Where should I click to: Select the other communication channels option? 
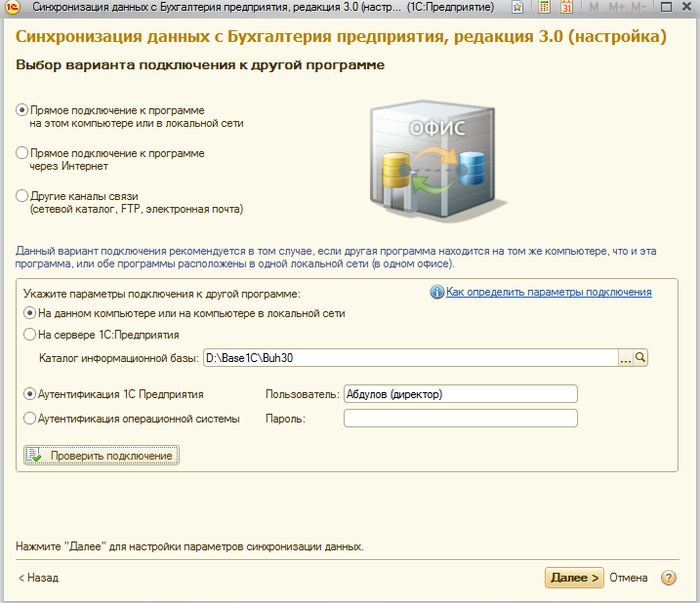point(22,195)
